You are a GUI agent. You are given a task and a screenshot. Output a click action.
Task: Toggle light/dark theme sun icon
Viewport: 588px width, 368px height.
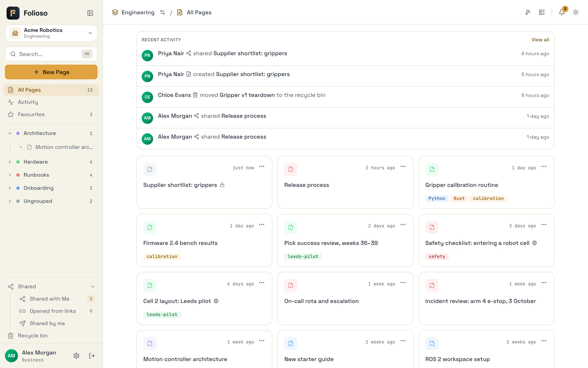[x=576, y=12]
